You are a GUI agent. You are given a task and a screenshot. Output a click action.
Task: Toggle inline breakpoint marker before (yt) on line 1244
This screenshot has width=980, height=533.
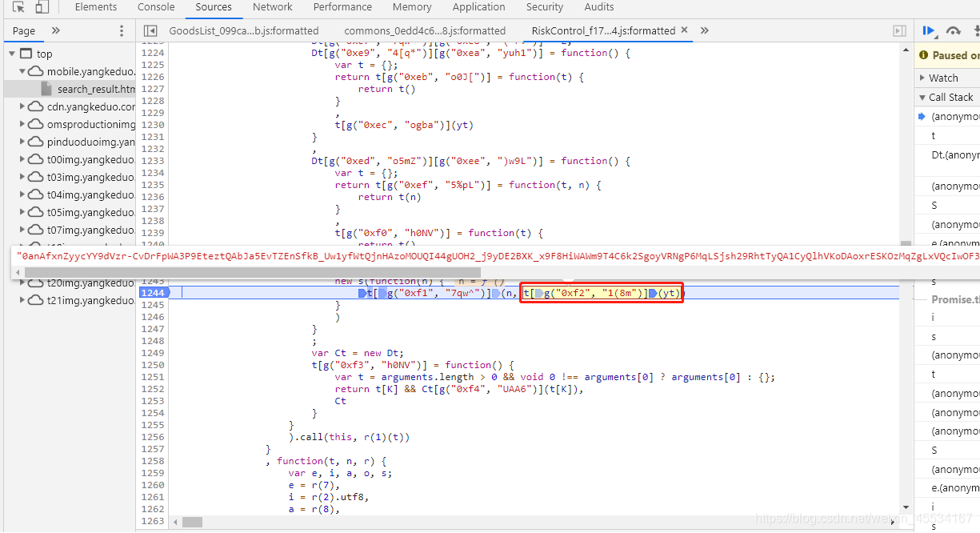653,293
